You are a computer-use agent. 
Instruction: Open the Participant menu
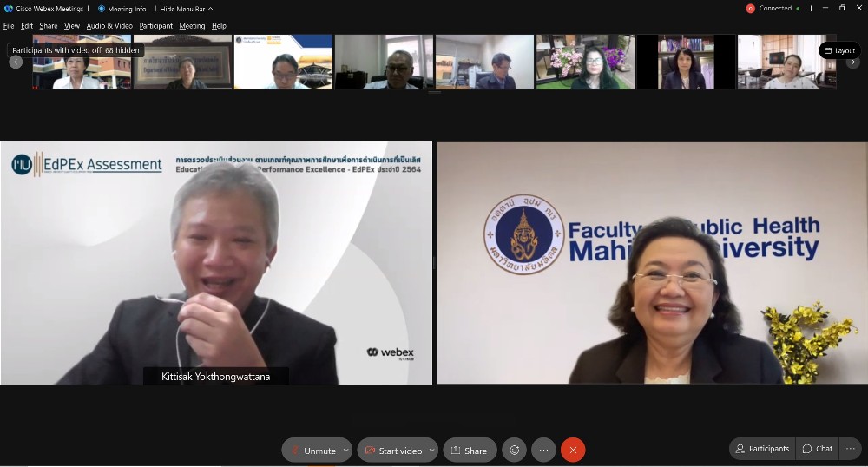coord(156,26)
